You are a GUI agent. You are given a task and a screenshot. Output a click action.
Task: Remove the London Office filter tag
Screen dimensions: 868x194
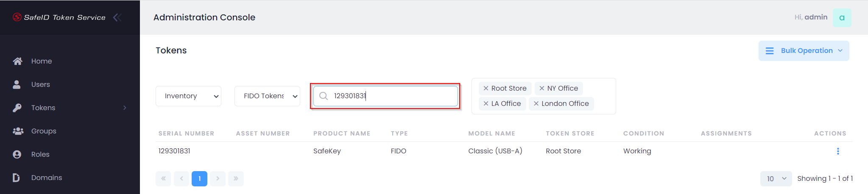[536, 104]
